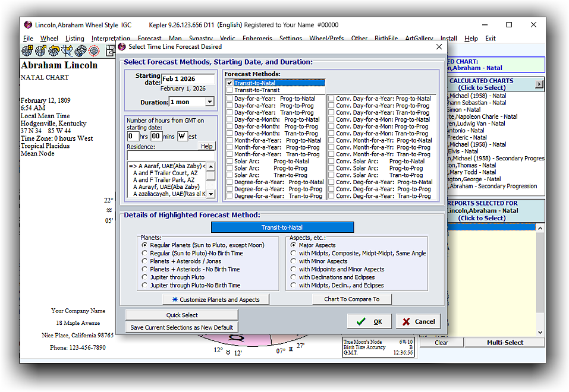Screen dimensions: 569x392
Task: Choose the with Minor Aspects option
Action: [293, 261]
